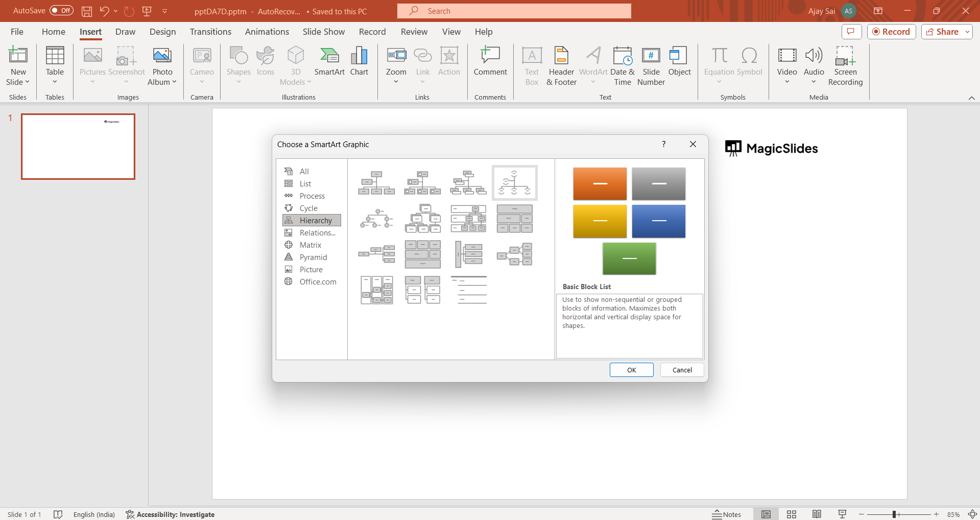Viewport: 980px width, 520px height.
Task: Open the SmartArt dialog Help button
Action: coord(663,144)
